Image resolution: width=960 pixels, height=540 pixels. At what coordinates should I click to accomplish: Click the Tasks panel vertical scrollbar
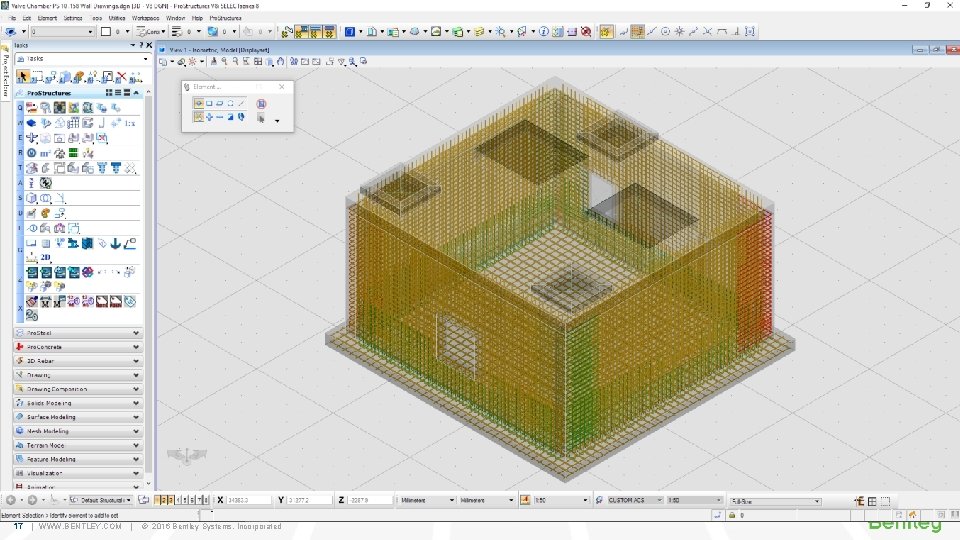pos(149,285)
